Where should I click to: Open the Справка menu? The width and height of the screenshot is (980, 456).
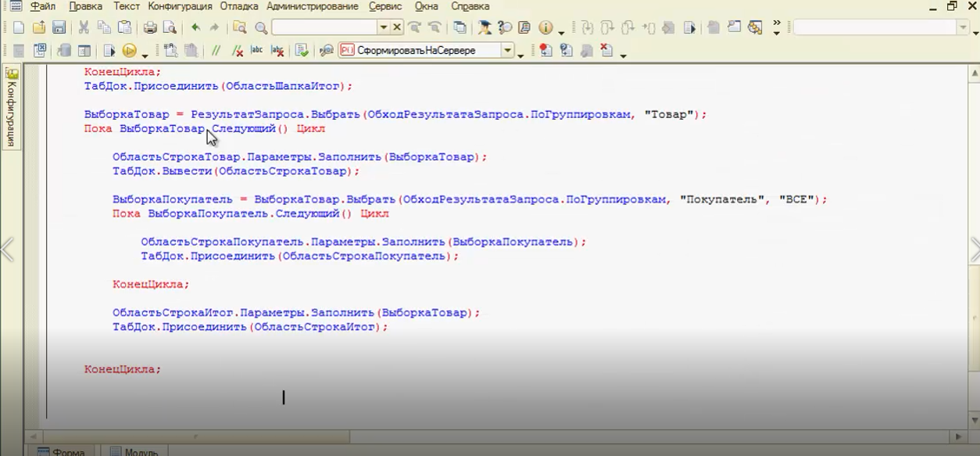tap(470, 6)
